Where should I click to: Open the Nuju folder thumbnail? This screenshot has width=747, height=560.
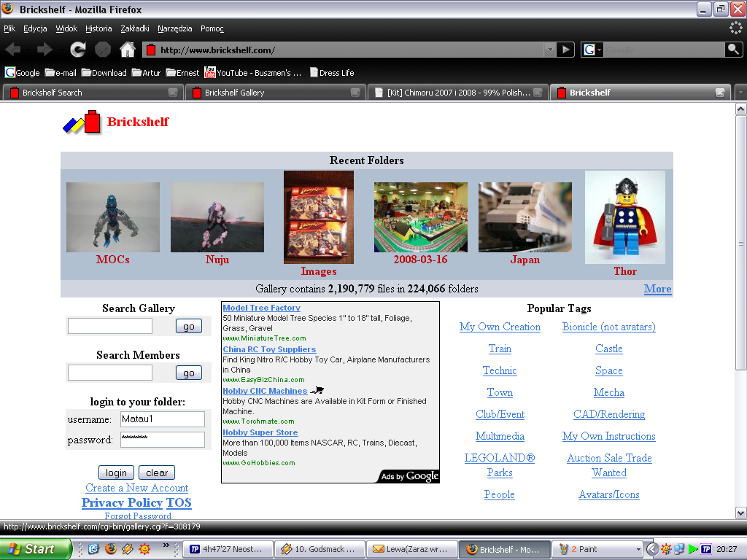pyautogui.click(x=217, y=217)
